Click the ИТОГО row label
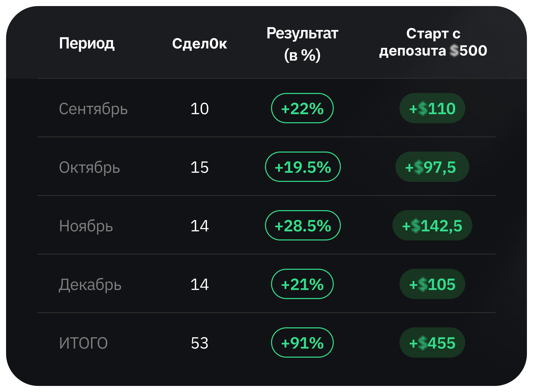The width and height of the screenshot is (533, 392). (x=83, y=343)
